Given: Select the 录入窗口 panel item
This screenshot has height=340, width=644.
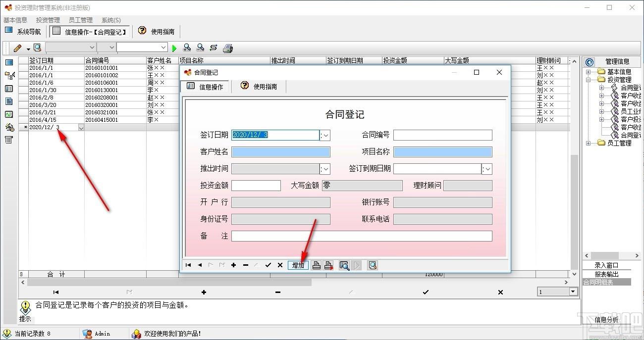Looking at the screenshot, I should coord(606,265).
